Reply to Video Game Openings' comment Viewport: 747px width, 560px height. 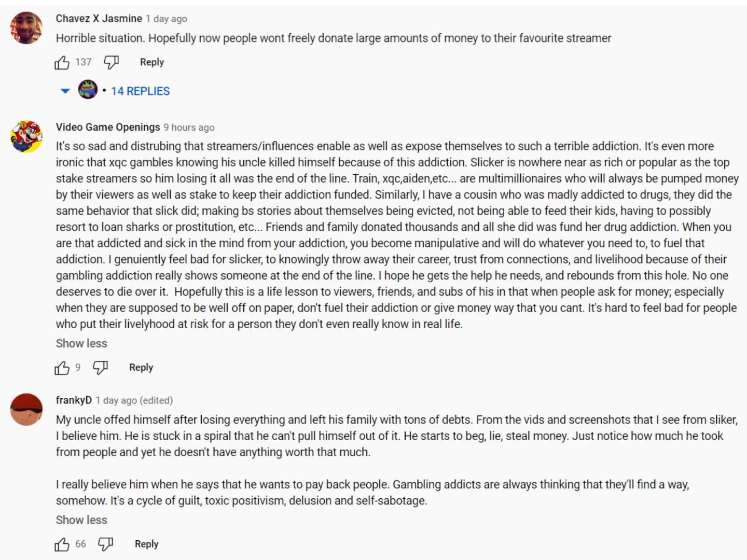pos(141,368)
